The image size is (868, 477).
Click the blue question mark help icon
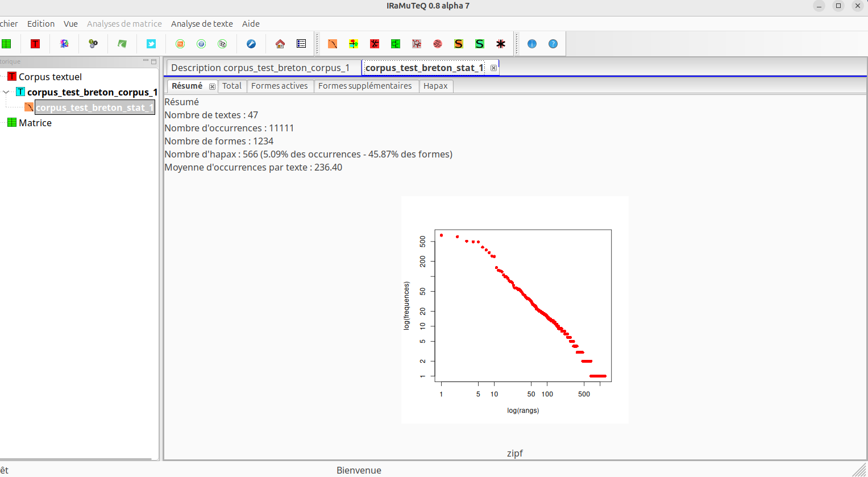click(553, 44)
